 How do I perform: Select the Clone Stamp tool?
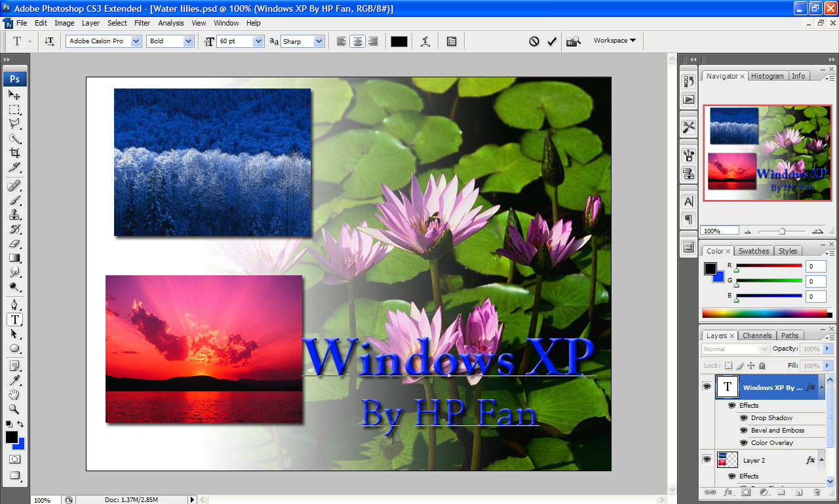(14, 215)
